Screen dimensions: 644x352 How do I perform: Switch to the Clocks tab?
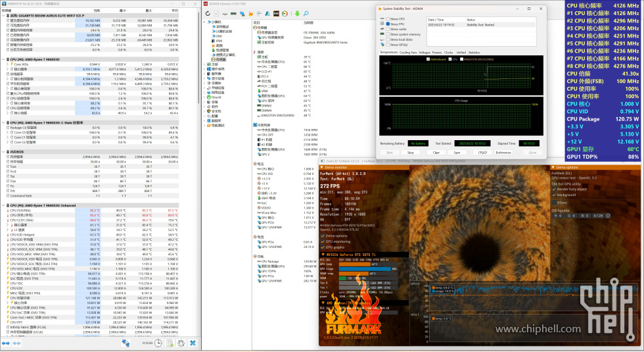click(448, 53)
